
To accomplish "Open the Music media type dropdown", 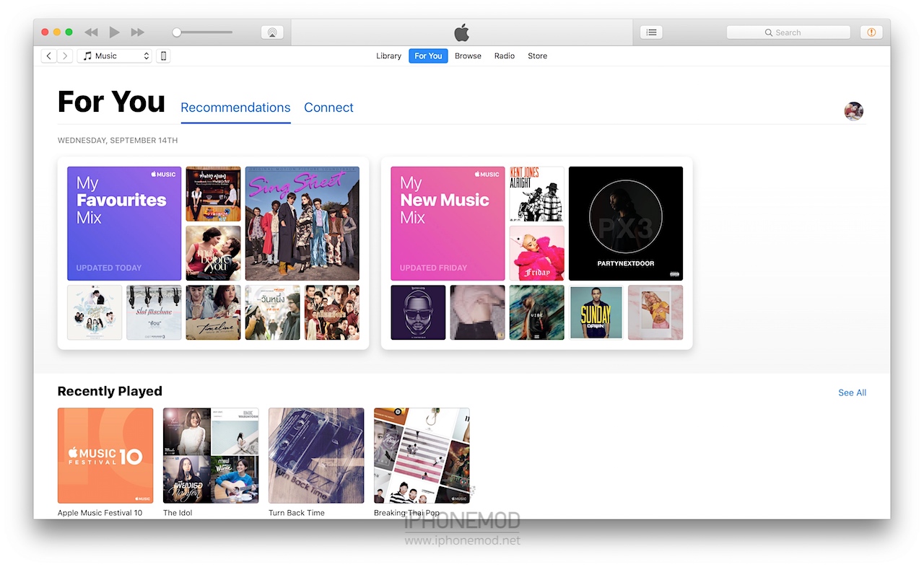I will pyautogui.click(x=115, y=56).
